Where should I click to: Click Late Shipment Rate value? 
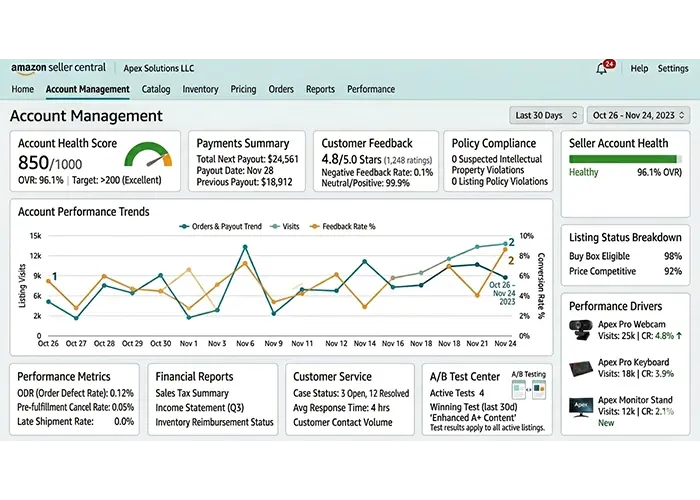pyautogui.click(x=124, y=421)
